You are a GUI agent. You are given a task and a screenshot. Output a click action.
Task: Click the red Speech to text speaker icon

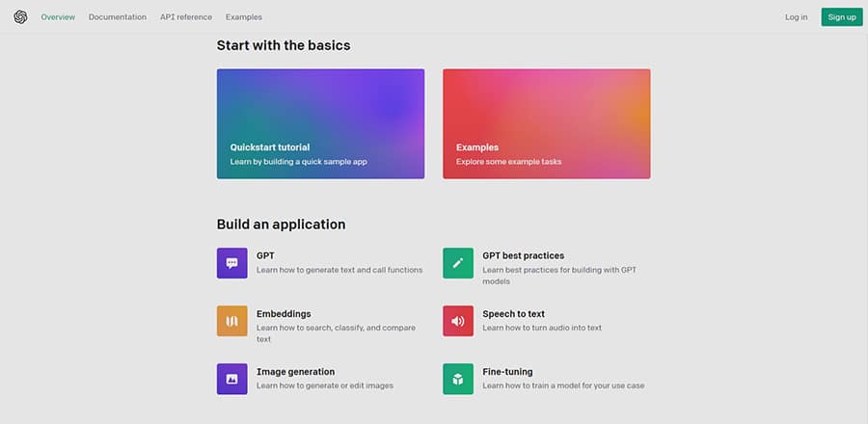coord(458,321)
